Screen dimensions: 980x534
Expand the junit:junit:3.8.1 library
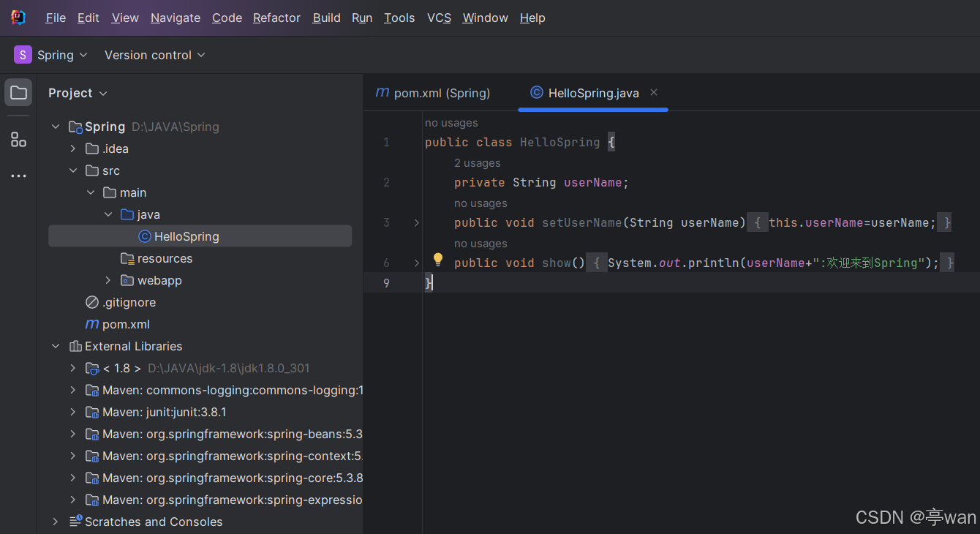click(72, 412)
